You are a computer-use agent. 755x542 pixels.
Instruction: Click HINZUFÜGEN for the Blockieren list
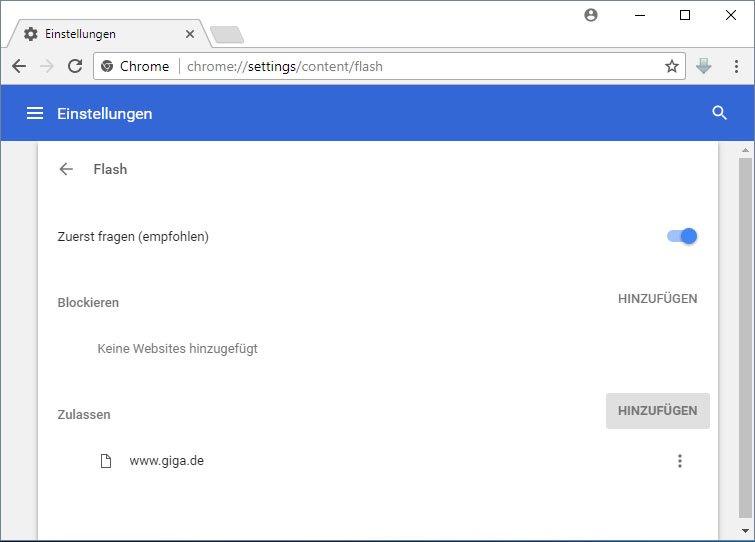point(657,299)
